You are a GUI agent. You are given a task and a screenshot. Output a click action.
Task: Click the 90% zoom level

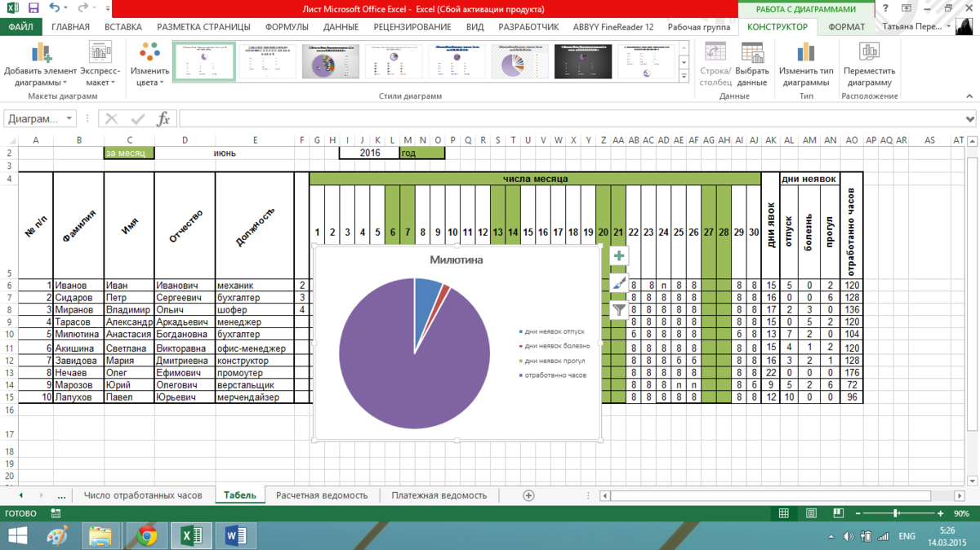click(x=961, y=513)
